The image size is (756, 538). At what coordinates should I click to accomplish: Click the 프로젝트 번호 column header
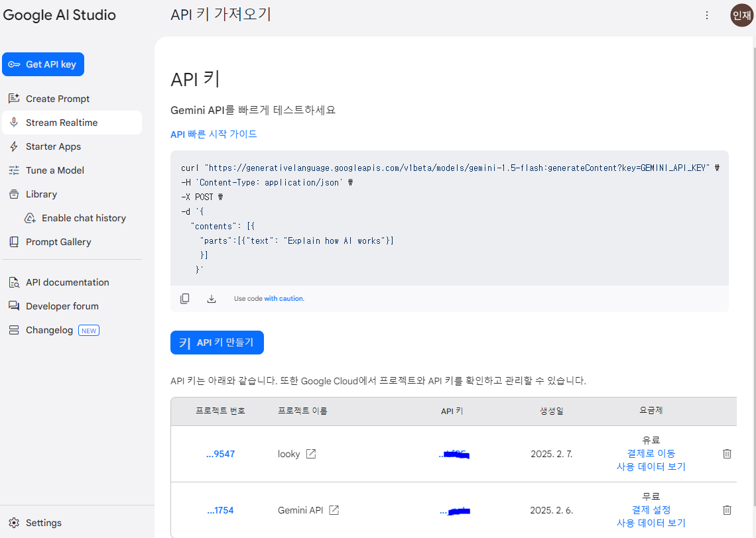[x=220, y=411]
